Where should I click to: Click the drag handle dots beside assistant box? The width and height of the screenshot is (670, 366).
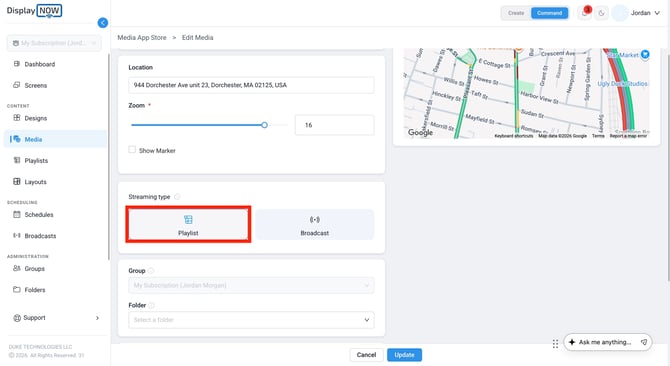[555, 344]
